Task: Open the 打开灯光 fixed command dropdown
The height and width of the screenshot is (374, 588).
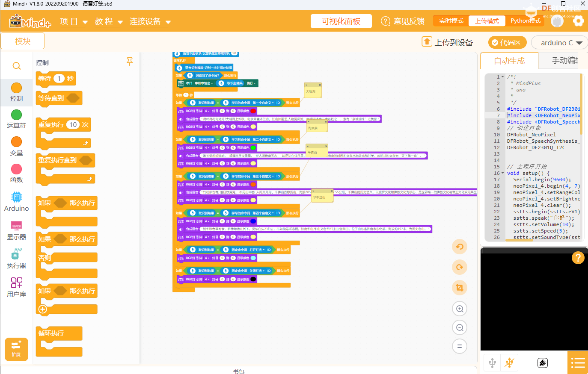Action: pos(258,250)
